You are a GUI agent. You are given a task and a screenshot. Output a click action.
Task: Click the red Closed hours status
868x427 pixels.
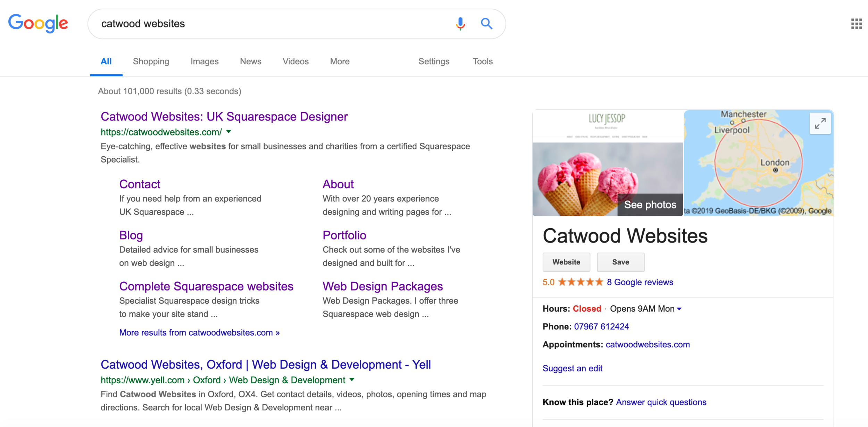[587, 309]
